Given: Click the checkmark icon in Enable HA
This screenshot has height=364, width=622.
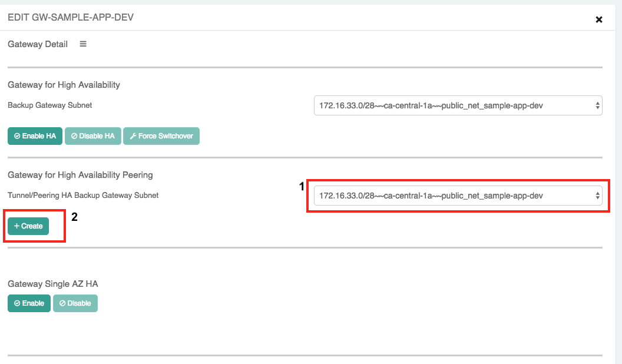Looking at the screenshot, I should [x=17, y=136].
